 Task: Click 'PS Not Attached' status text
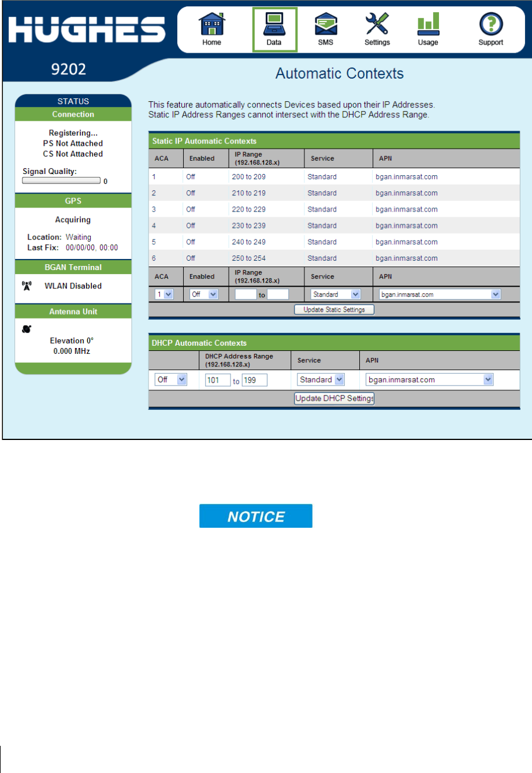(73, 143)
